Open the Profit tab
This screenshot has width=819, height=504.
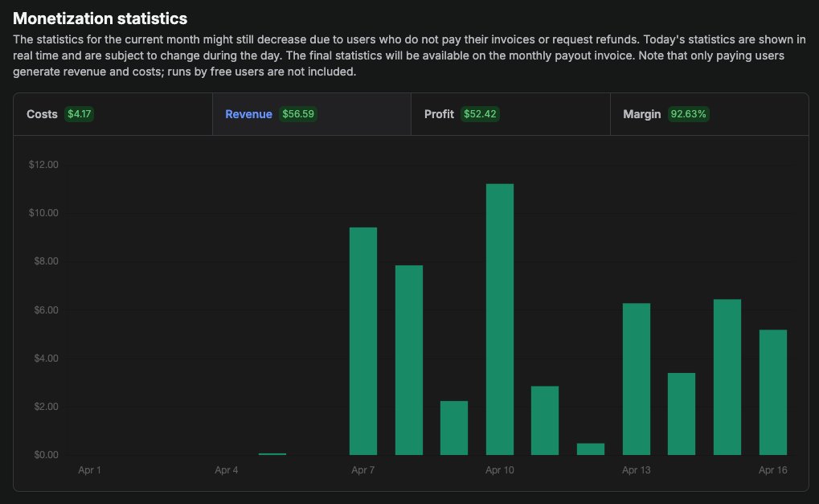tap(510, 114)
